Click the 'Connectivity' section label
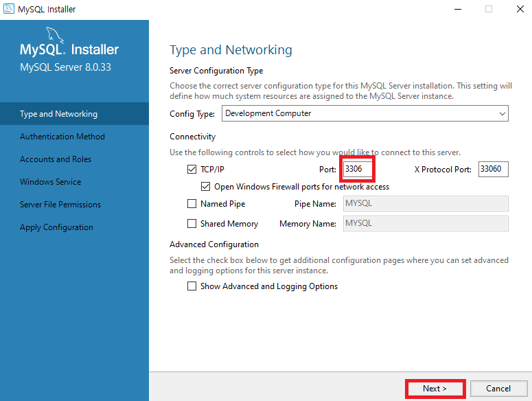The width and height of the screenshot is (532, 401). click(x=192, y=137)
